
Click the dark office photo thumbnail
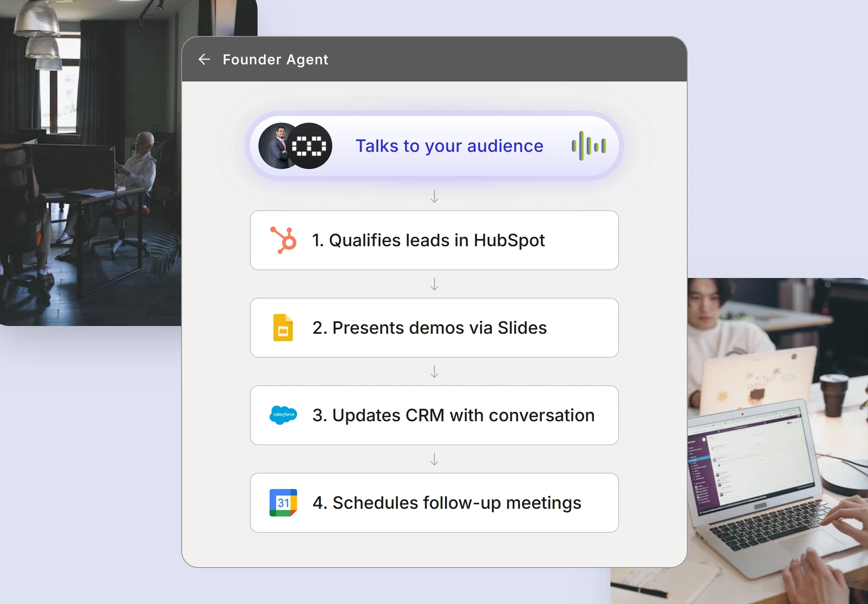pos(90,163)
